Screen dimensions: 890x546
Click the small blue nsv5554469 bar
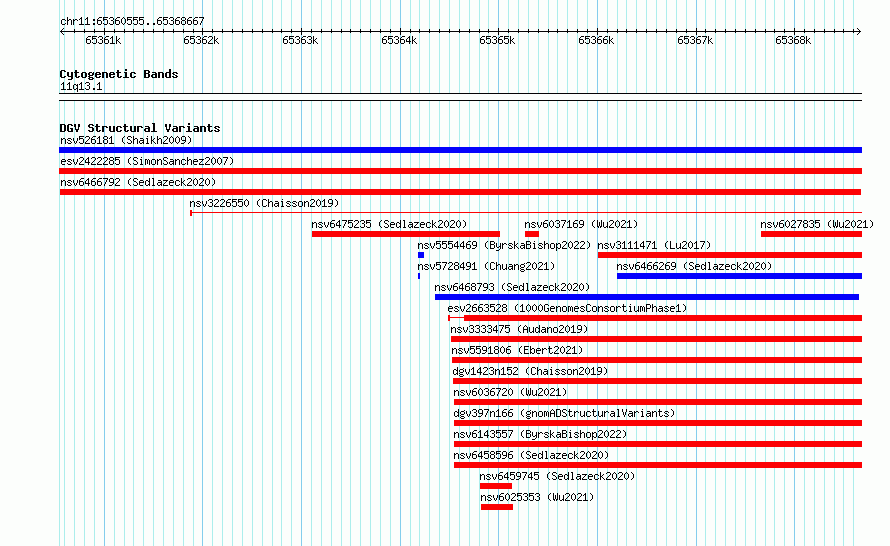coord(421,255)
